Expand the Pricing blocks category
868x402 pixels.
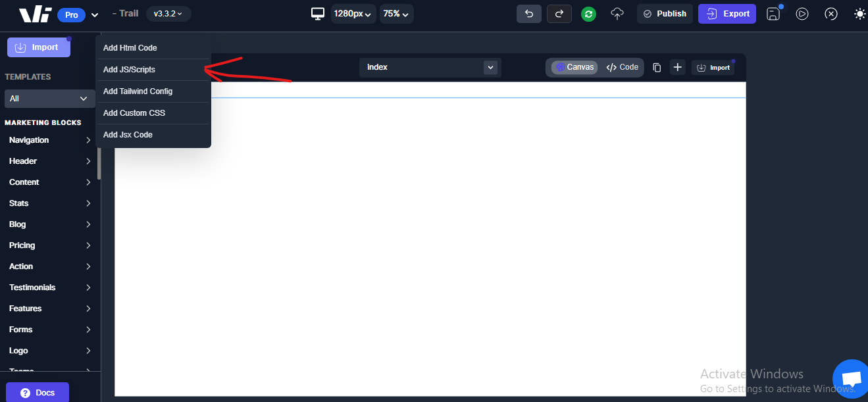(50, 245)
